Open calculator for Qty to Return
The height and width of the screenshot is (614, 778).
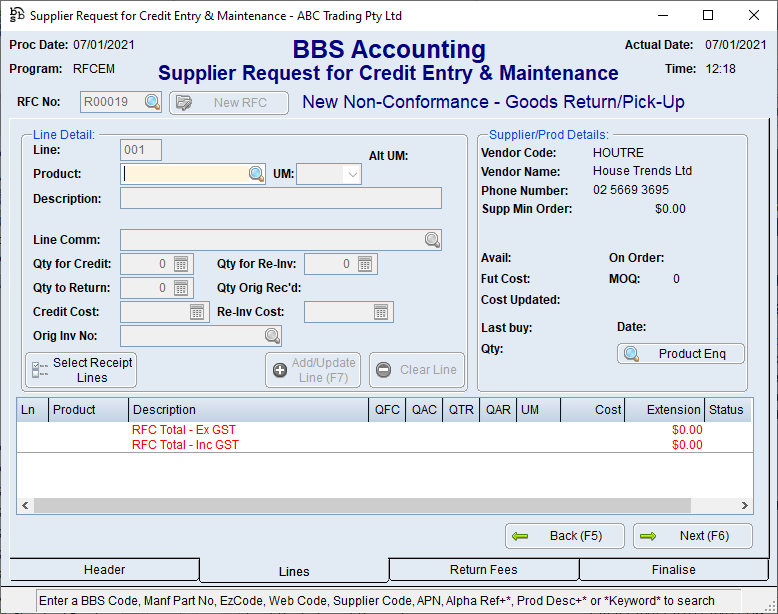[181, 288]
